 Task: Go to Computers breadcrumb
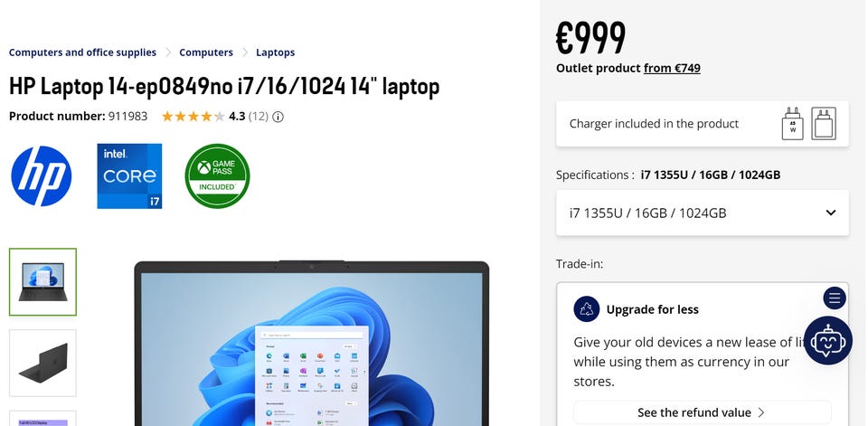pos(206,52)
